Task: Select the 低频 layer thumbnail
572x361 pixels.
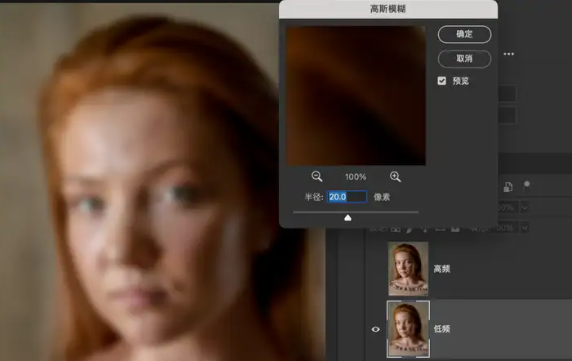Action: pyautogui.click(x=408, y=329)
